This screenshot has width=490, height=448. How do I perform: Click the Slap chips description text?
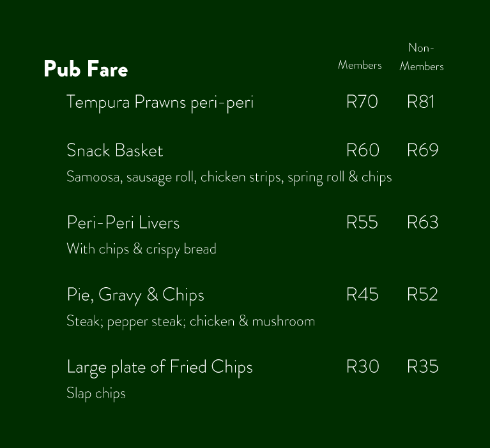pos(96,393)
